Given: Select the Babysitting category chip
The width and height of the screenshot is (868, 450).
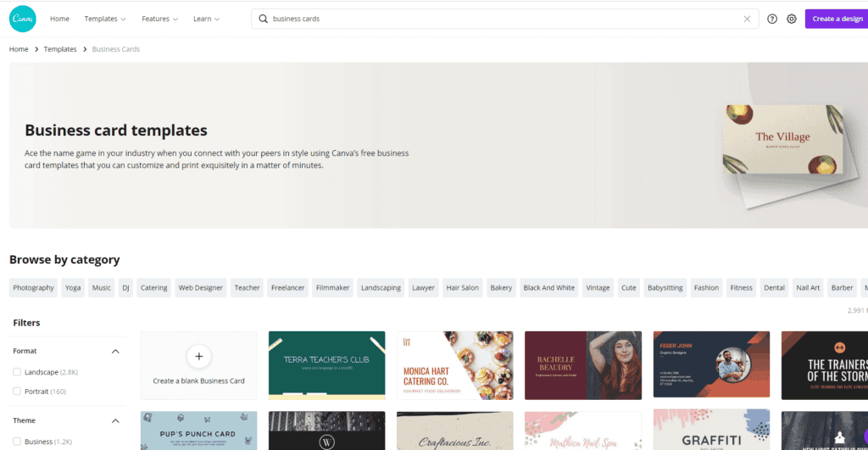Looking at the screenshot, I should pos(665,288).
